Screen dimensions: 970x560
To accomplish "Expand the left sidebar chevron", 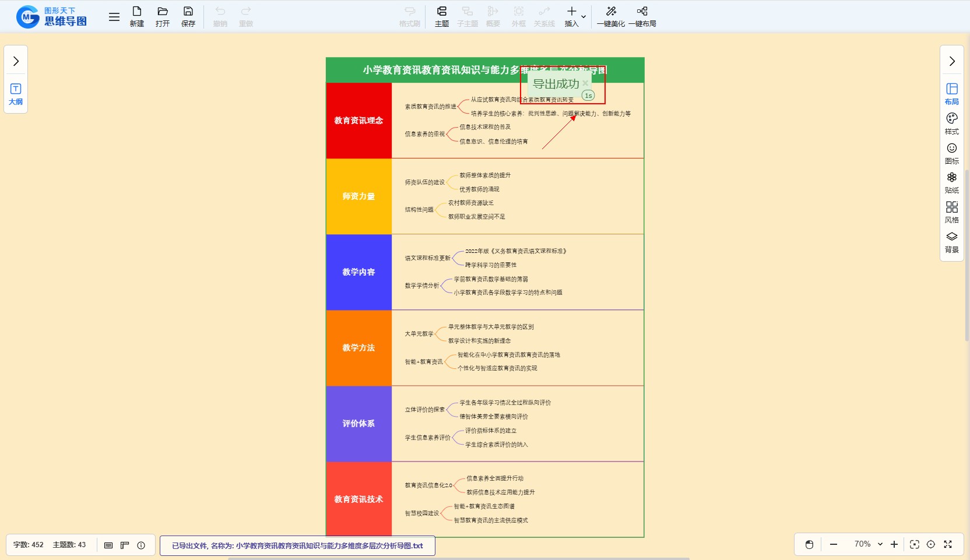I will 16,61.
